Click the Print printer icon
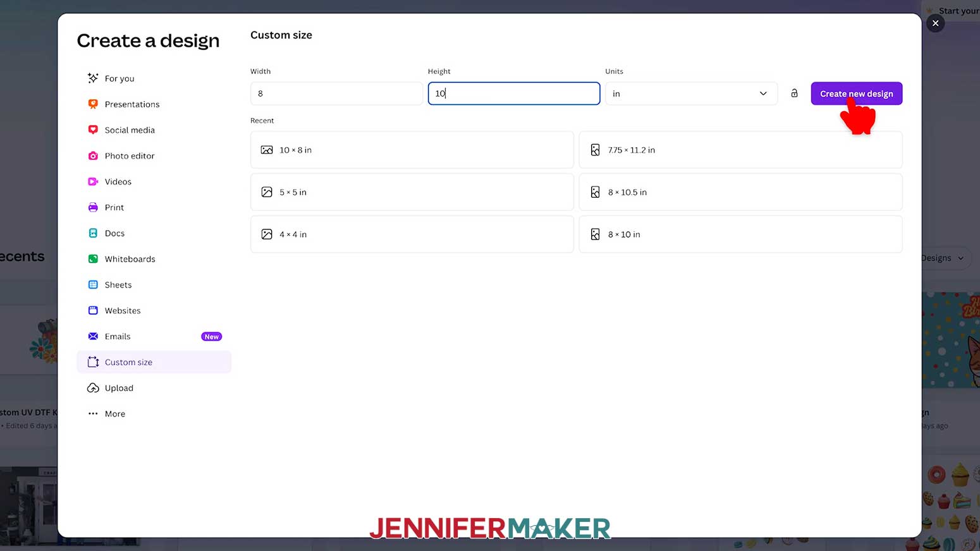Image resolution: width=980 pixels, height=551 pixels. [93, 207]
